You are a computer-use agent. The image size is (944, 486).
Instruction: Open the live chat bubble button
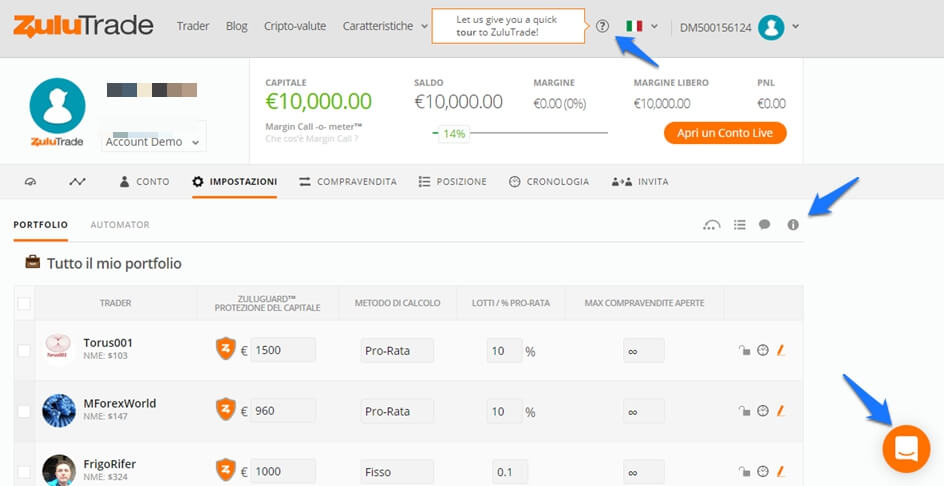906,449
